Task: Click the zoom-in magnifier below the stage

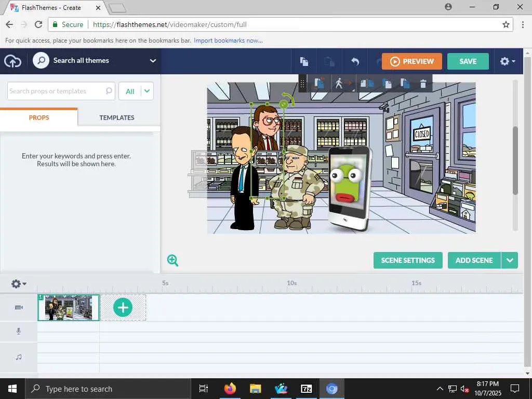Action: coord(172,260)
